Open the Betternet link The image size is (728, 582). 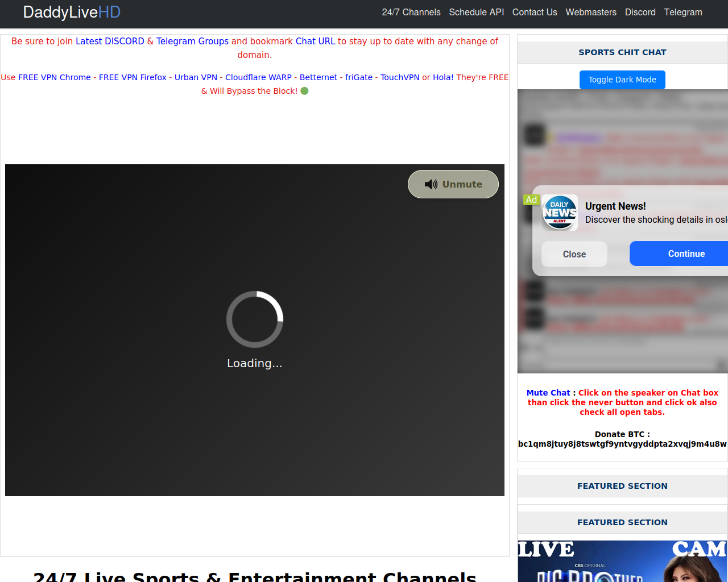318,77
